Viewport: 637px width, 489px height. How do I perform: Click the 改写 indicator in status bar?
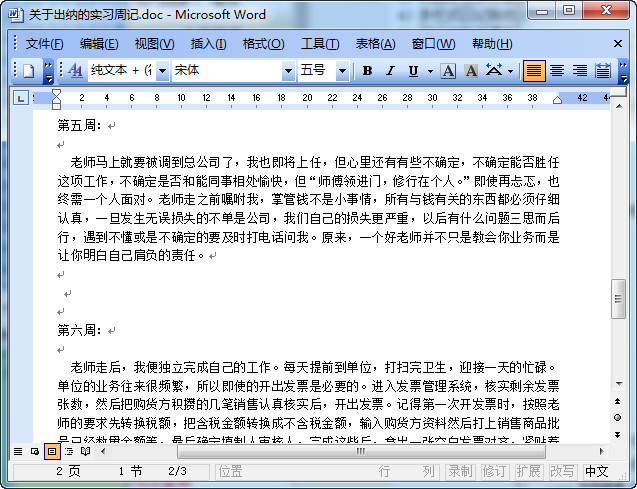click(x=562, y=471)
